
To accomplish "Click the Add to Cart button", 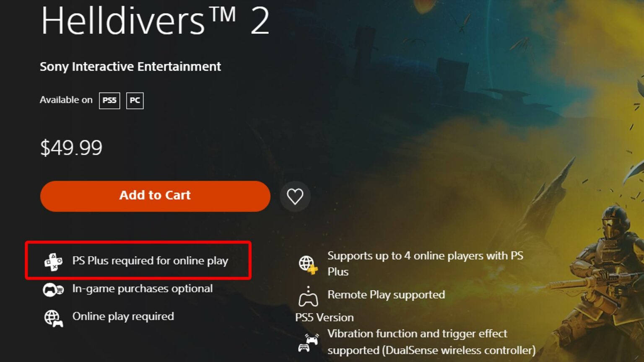I will 155,196.
